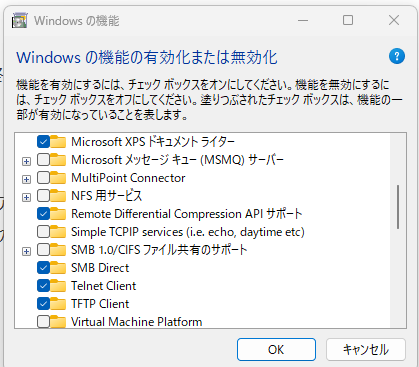Click the folder icon beside SMB Direct
This screenshot has height=367, width=419.
click(x=58, y=268)
